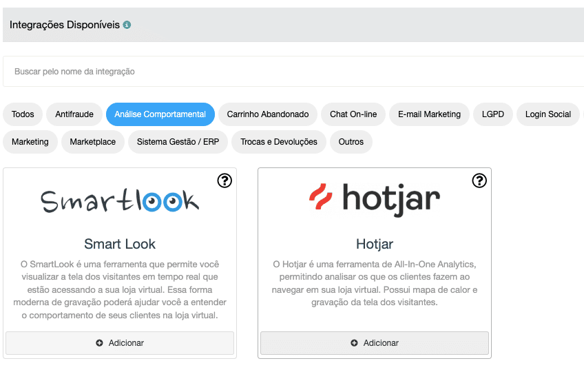Click the Smart Look title
584x392 pixels.
tap(120, 244)
